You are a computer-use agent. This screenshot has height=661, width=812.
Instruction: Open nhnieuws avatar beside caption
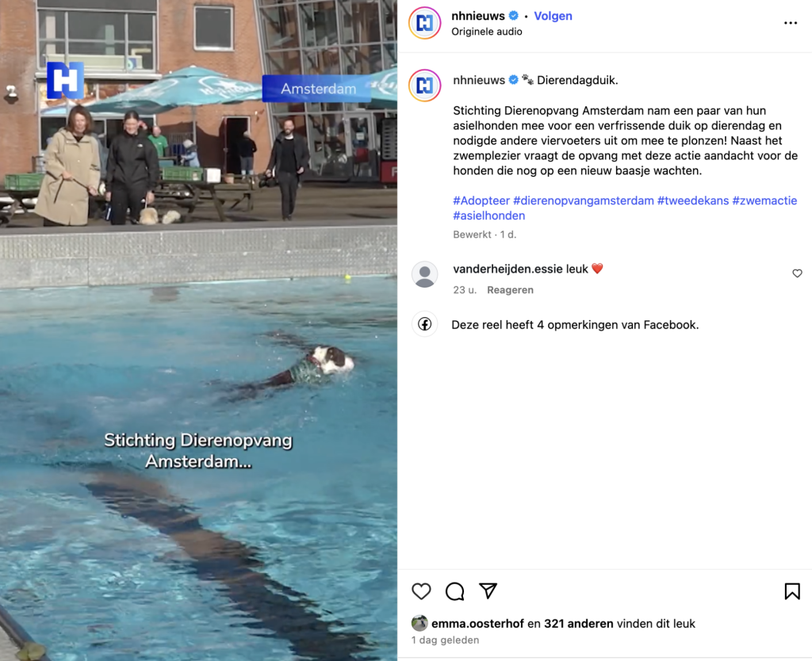425,86
